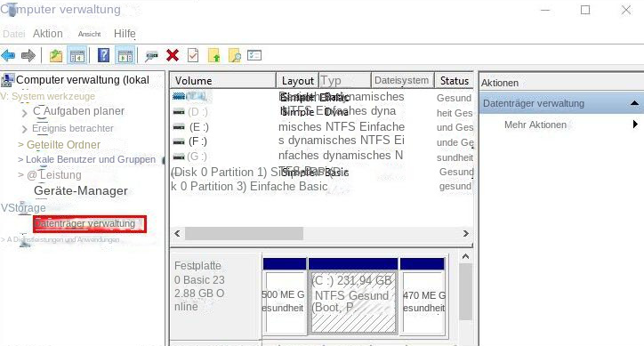Image resolution: width=644 pixels, height=346 pixels.
Task: Click the connect/rescan toolbar icon
Action: pos(151,56)
